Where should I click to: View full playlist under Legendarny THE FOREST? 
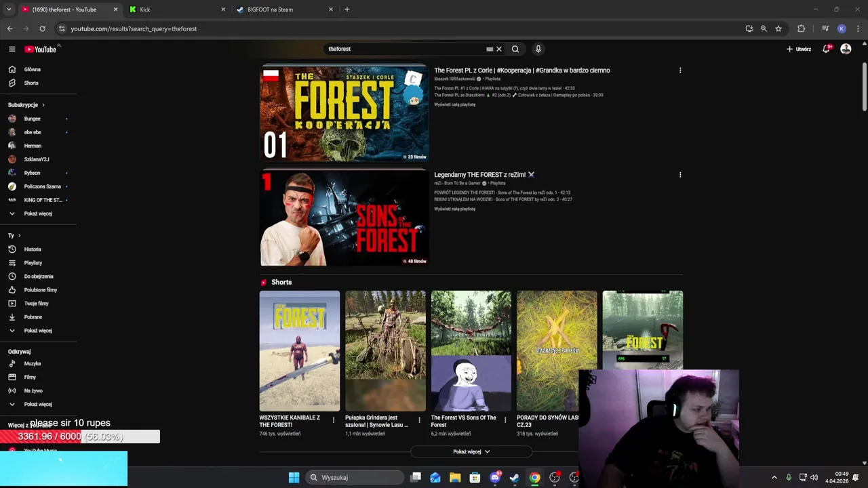point(455,209)
